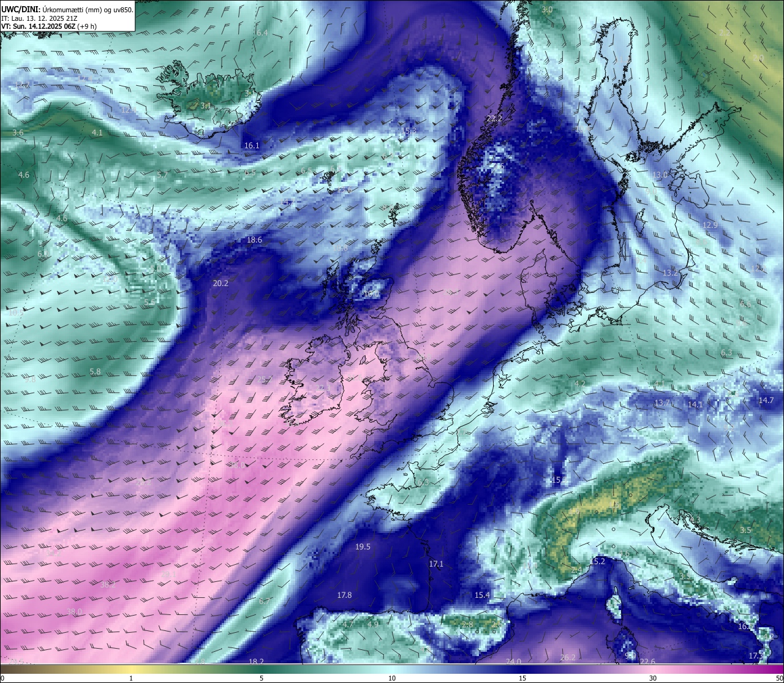
Task: Click the 17.1 value near French coast
Action: coord(435,564)
